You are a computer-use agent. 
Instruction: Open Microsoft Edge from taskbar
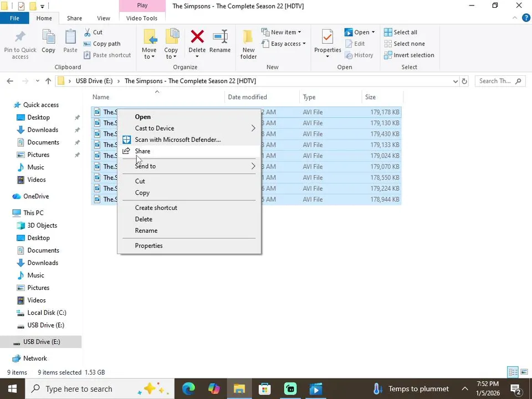click(x=188, y=389)
